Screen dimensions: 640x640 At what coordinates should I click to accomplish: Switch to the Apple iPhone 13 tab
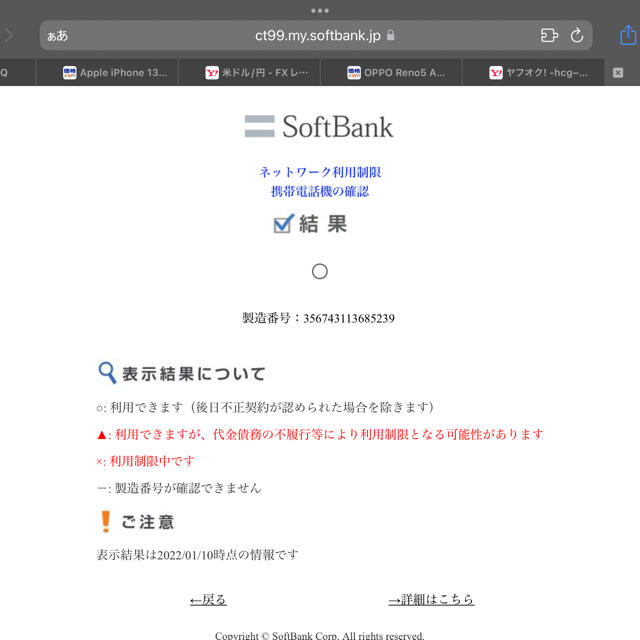click(x=107, y=73)
